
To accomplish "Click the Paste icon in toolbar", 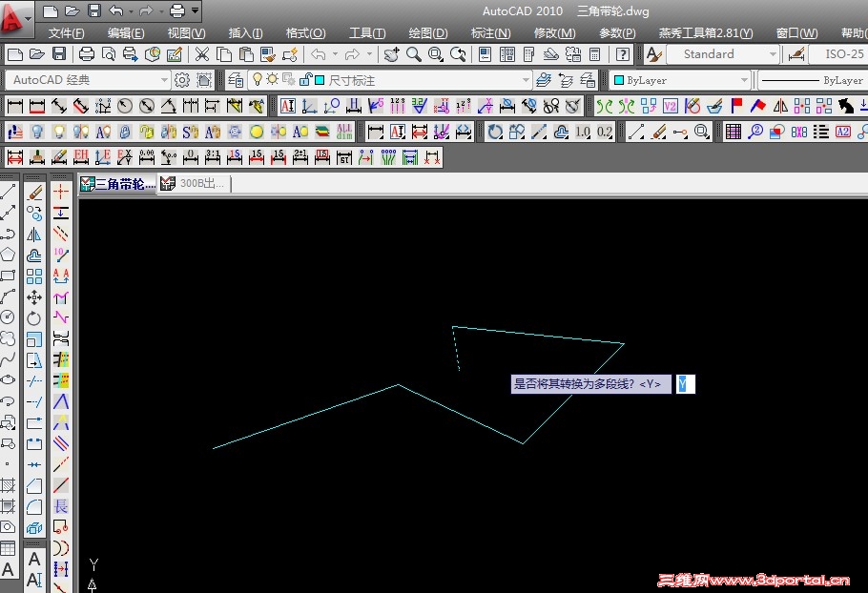I will click(246, 54).
